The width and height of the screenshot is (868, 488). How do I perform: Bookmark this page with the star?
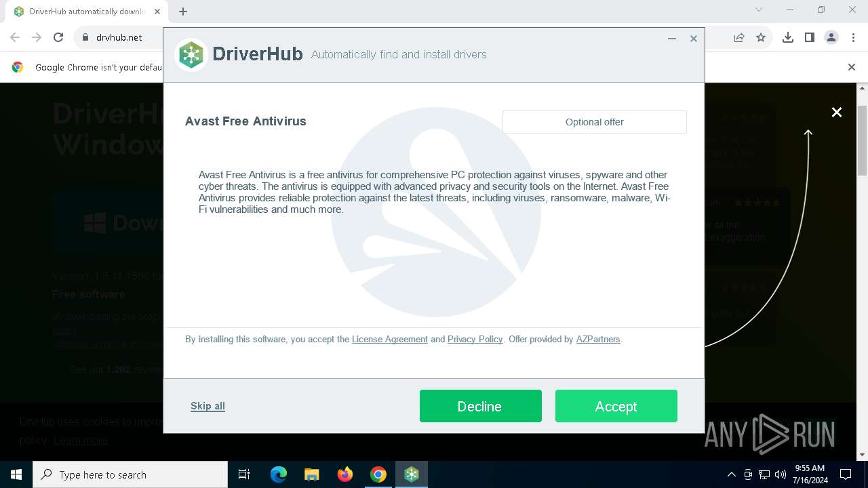pyautogui.click(x=761, y=37)
